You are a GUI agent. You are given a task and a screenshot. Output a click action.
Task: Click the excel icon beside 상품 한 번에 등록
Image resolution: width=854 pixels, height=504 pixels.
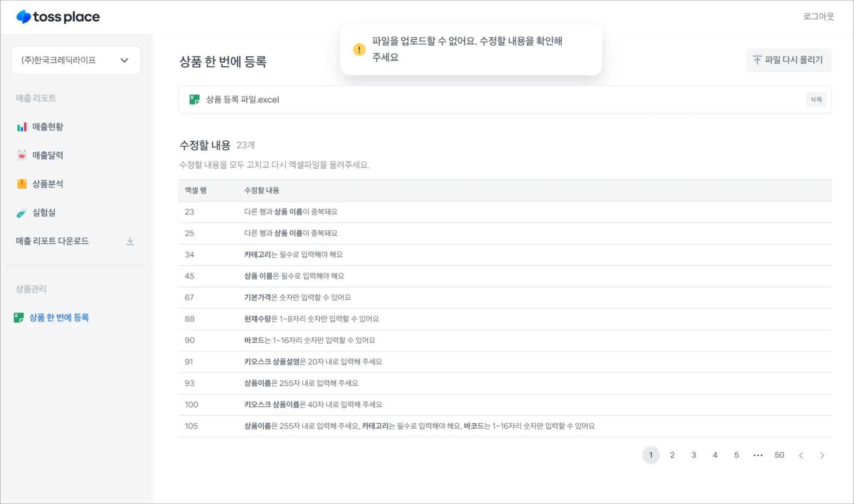pyautogui.click(x=19, y=318)
